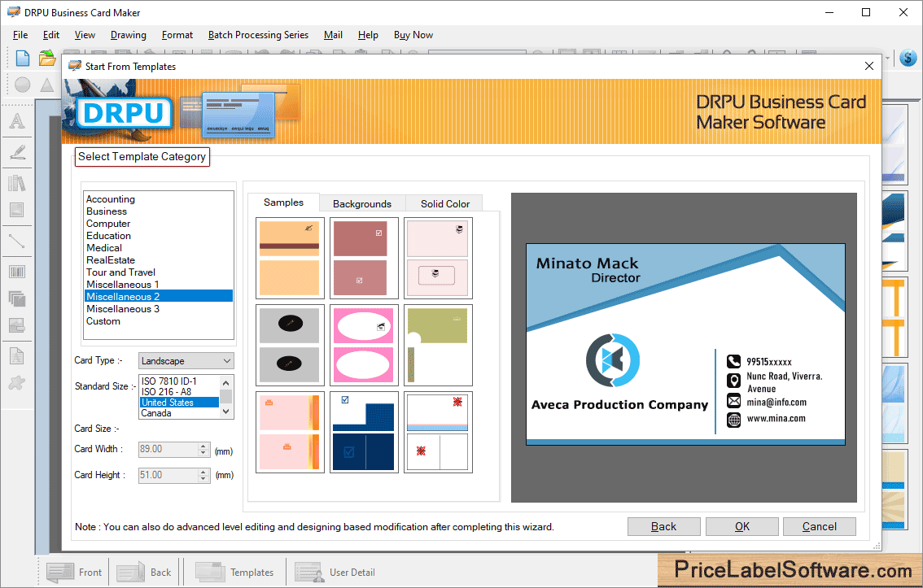Select the gray black-oval sample template
The image size is (923, 588).
[x=290, y=345]
